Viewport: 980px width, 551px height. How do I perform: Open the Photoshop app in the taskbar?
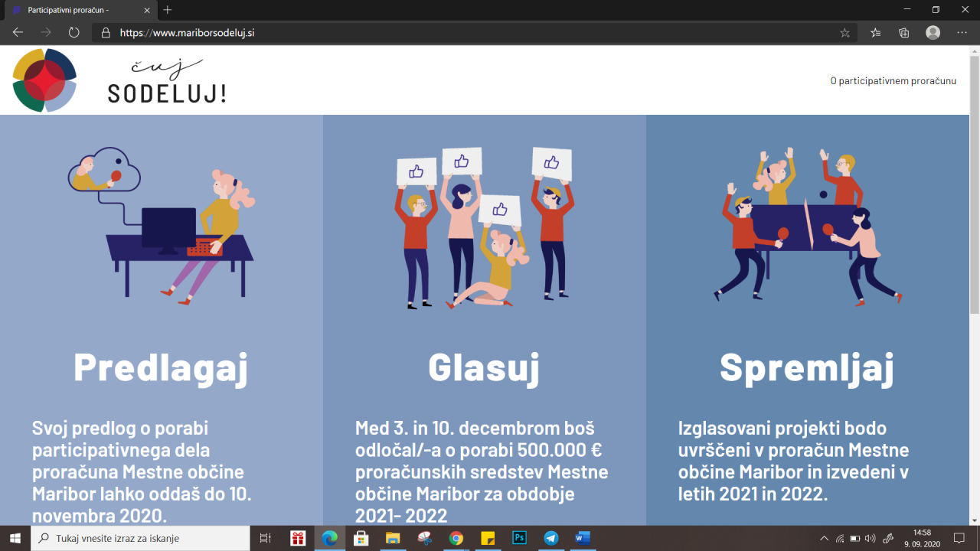click(519, 538)
